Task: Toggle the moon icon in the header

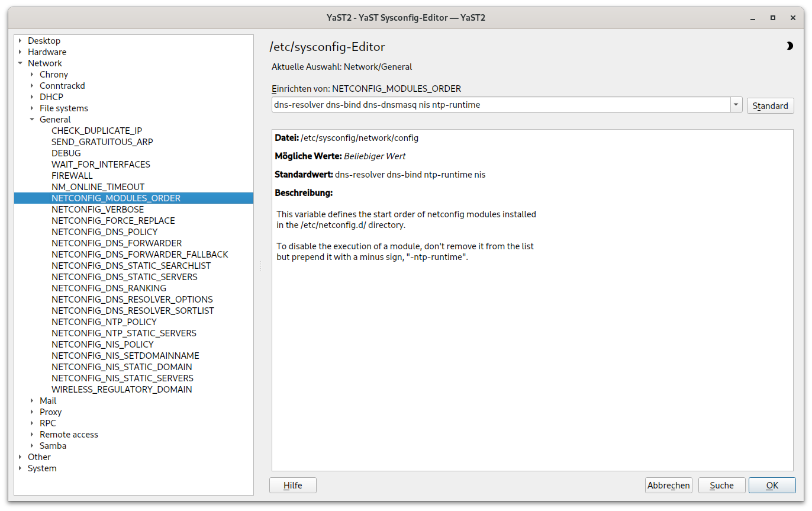Action: pos(790,45)
